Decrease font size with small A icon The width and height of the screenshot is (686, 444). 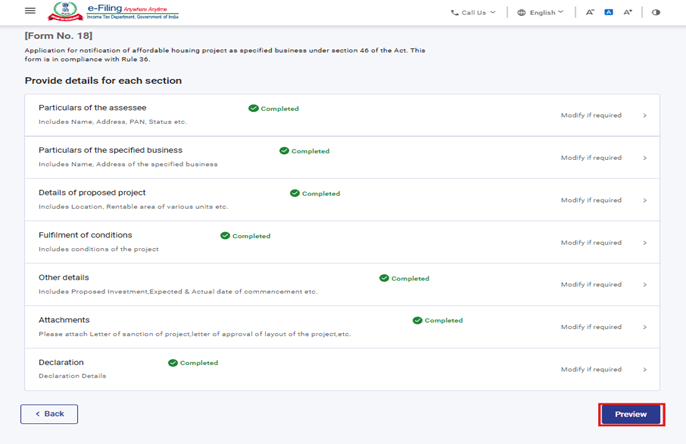point(590,13)
